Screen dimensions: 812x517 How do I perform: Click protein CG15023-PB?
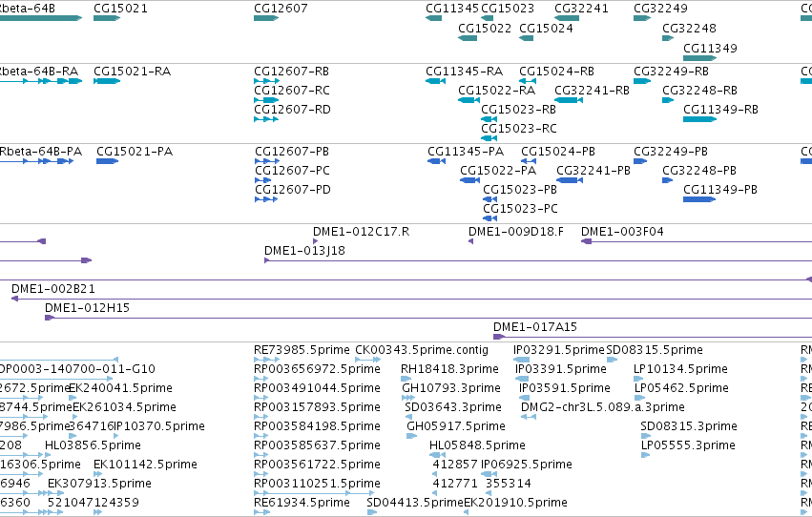pyautogui.click(x=489, y=199)
